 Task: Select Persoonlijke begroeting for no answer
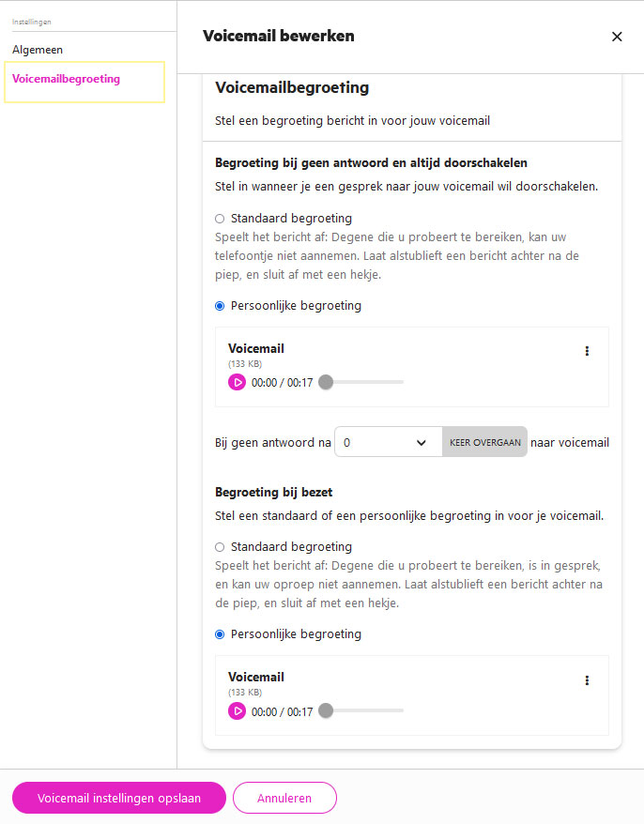coord(220,306)
